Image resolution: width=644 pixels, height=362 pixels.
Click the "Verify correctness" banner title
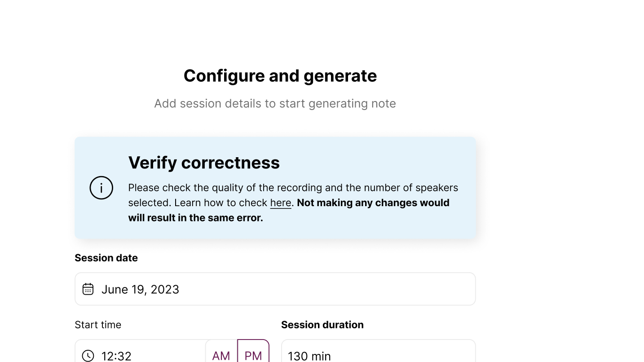click(204, 163)
